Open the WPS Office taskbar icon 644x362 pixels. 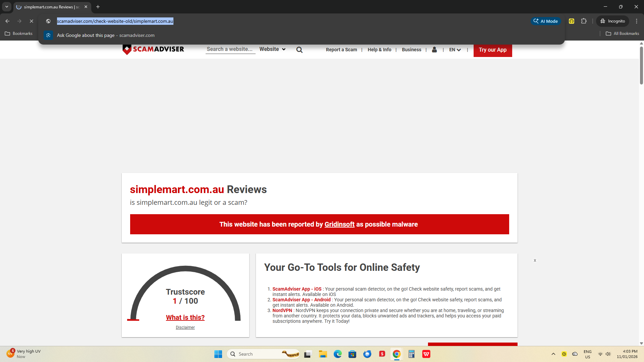(x=426, y=354)
